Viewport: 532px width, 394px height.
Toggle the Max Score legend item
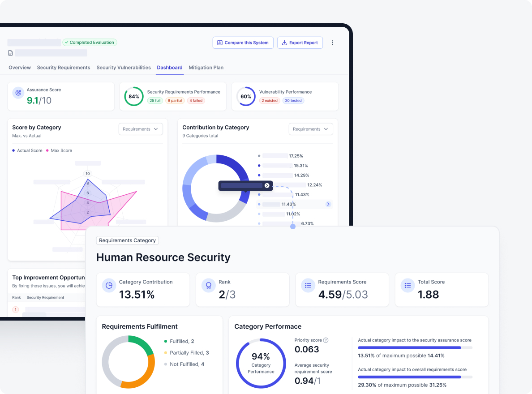[x=59, y=150]
